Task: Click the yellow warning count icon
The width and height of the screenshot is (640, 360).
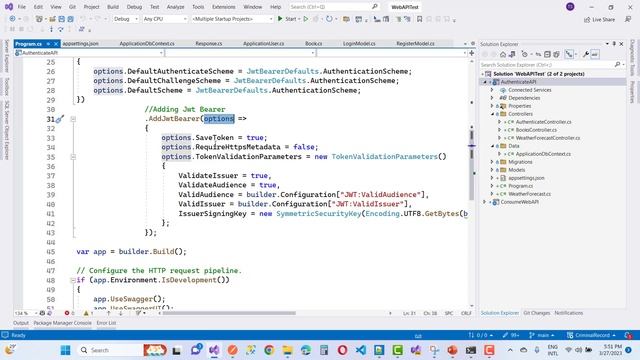Action: pos(86,313)
